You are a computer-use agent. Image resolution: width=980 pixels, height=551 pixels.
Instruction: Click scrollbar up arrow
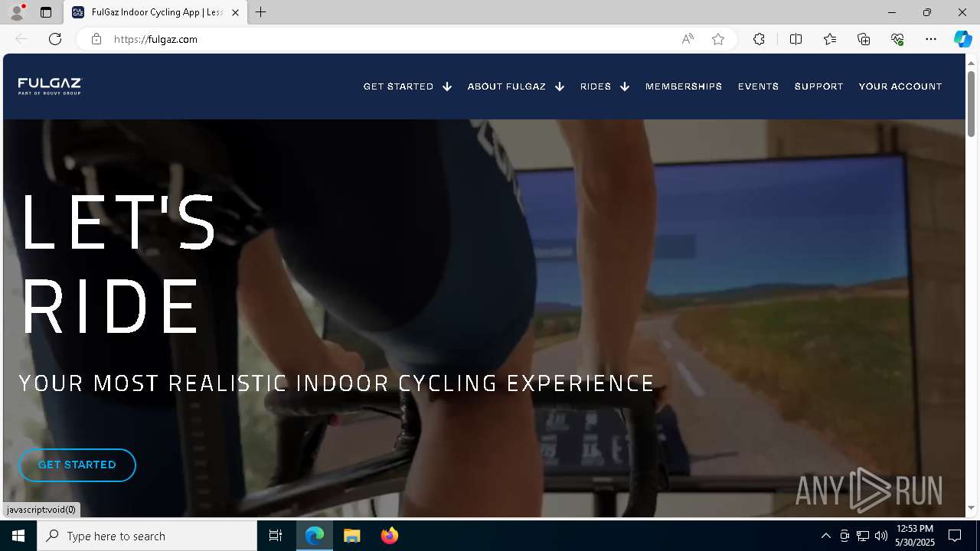972,62
